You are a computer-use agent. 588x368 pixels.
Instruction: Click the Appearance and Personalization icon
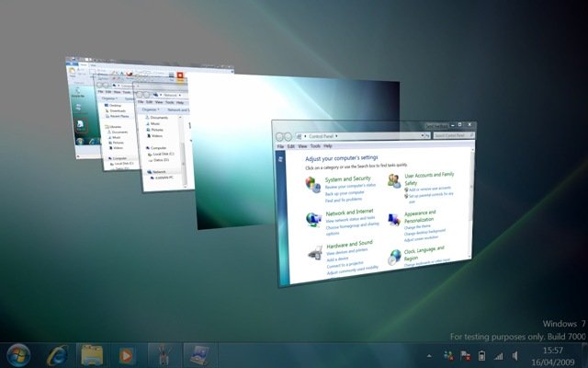click(x=394, y=219)
